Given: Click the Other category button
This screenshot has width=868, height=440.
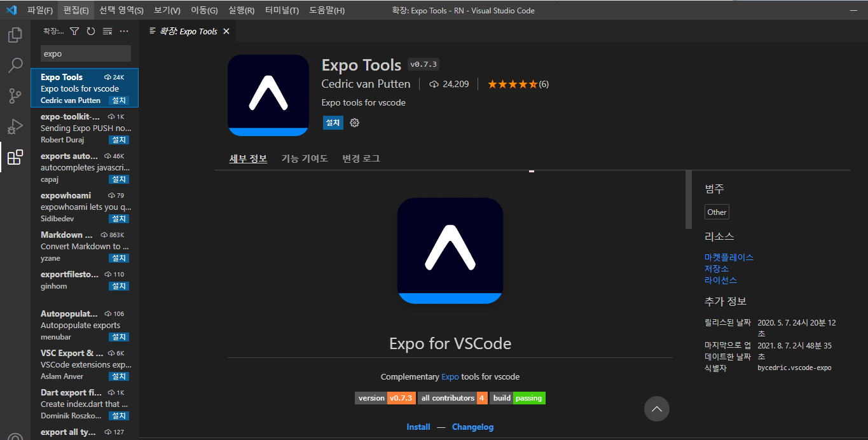Looking at the screenshot, I should pos(717,212).
